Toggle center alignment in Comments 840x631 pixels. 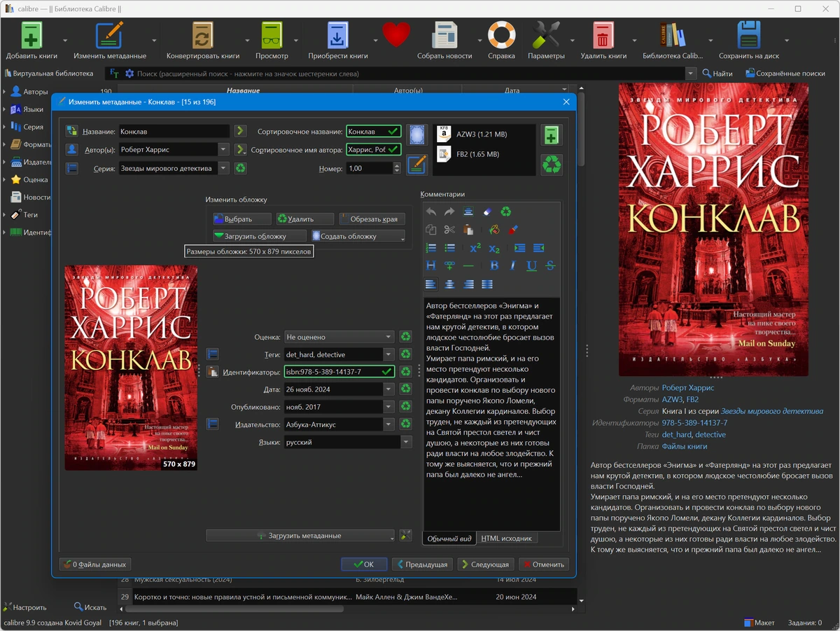[449, 284]
